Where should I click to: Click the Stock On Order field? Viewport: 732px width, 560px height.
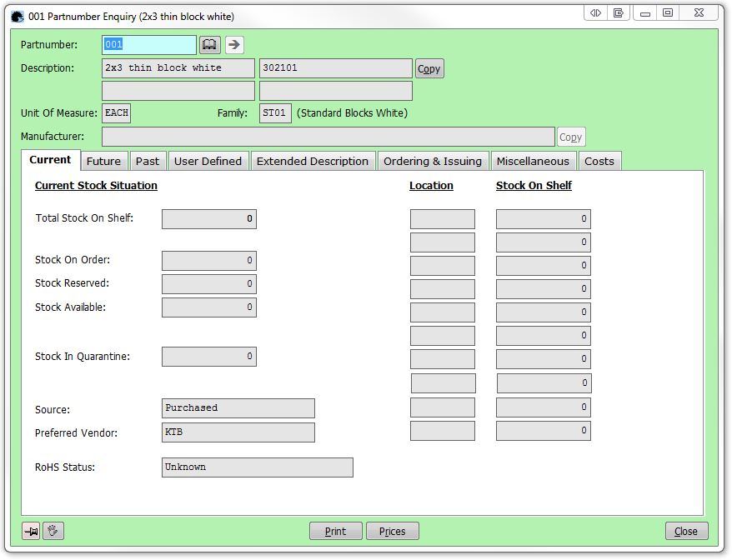(x=209, y=261)
